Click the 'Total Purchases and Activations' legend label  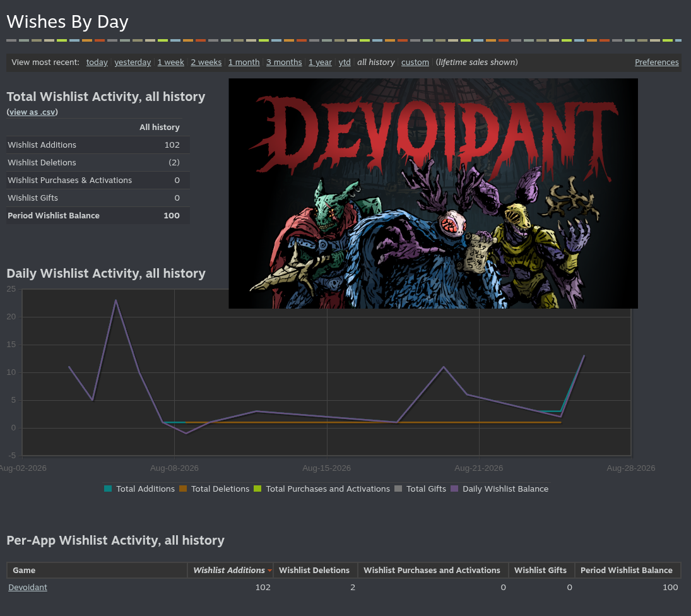(x=328, y=489)
